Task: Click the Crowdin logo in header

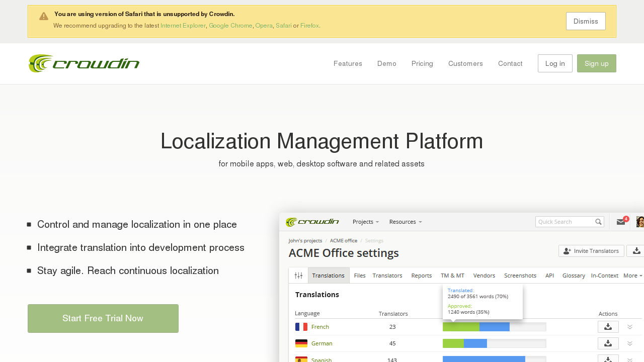Action: [x=84, y=63]
